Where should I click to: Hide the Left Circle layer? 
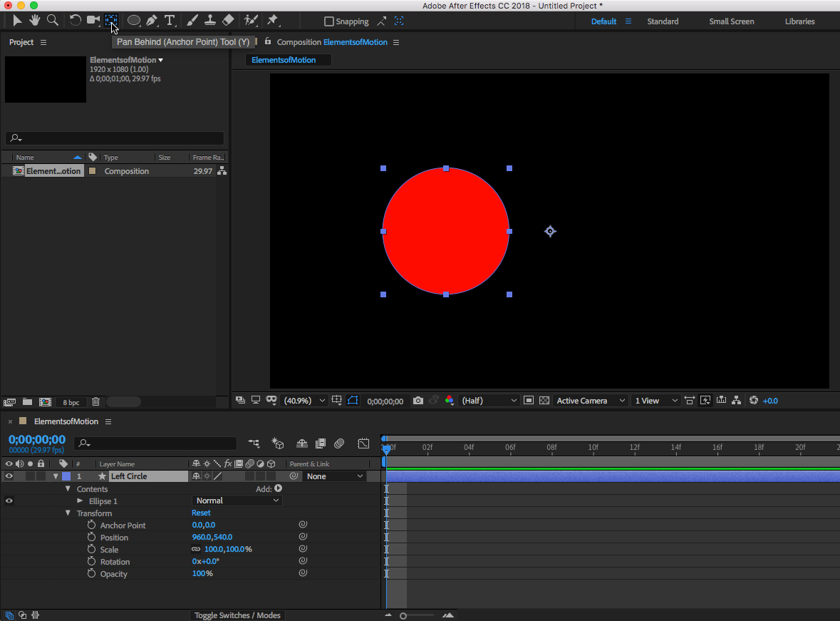[9, 476]
